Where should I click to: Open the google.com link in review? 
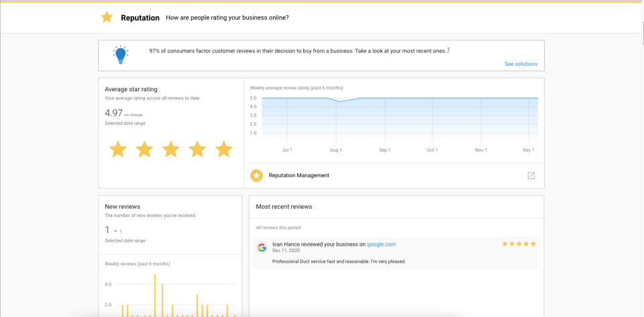click(381, 244)
